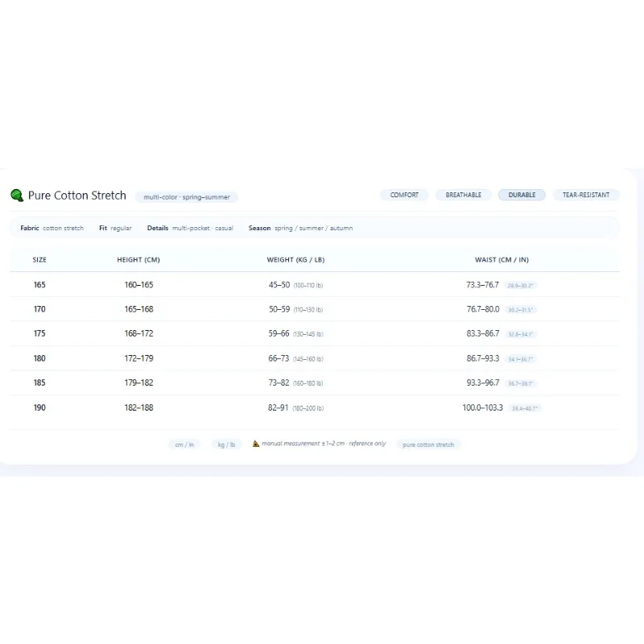Click the waist value 73.3–76.7
The height and width of the screenshot is (644, 644).
482,285
